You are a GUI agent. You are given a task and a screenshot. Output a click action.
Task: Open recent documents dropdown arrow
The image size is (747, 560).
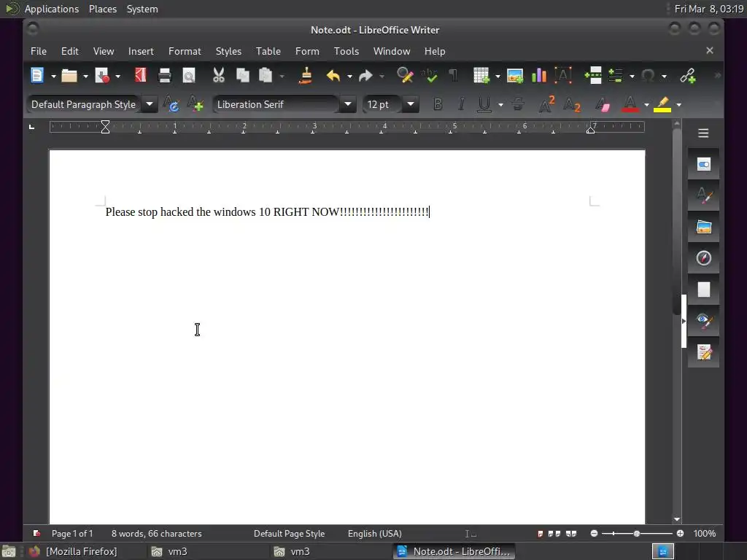[86, 76]
